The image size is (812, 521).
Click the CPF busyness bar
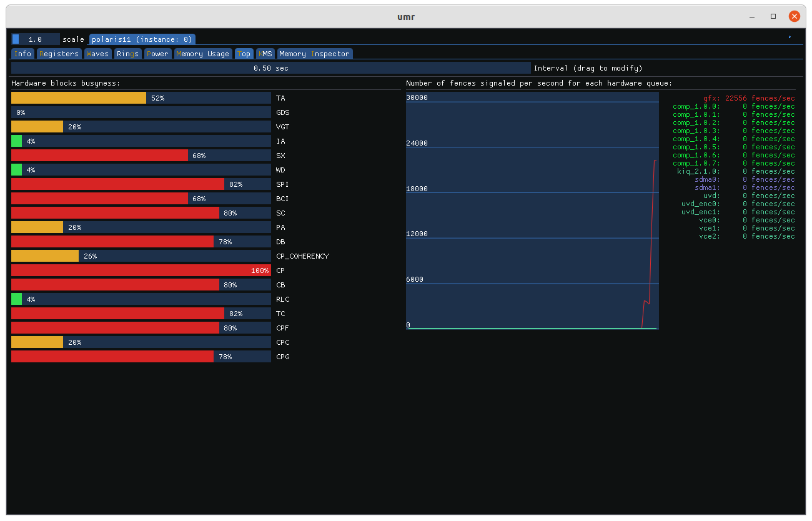[141, 328]
